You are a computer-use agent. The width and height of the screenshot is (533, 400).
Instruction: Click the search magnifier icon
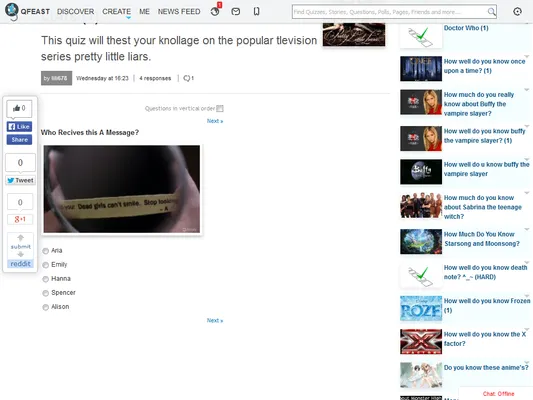click(x=491, y=12)
